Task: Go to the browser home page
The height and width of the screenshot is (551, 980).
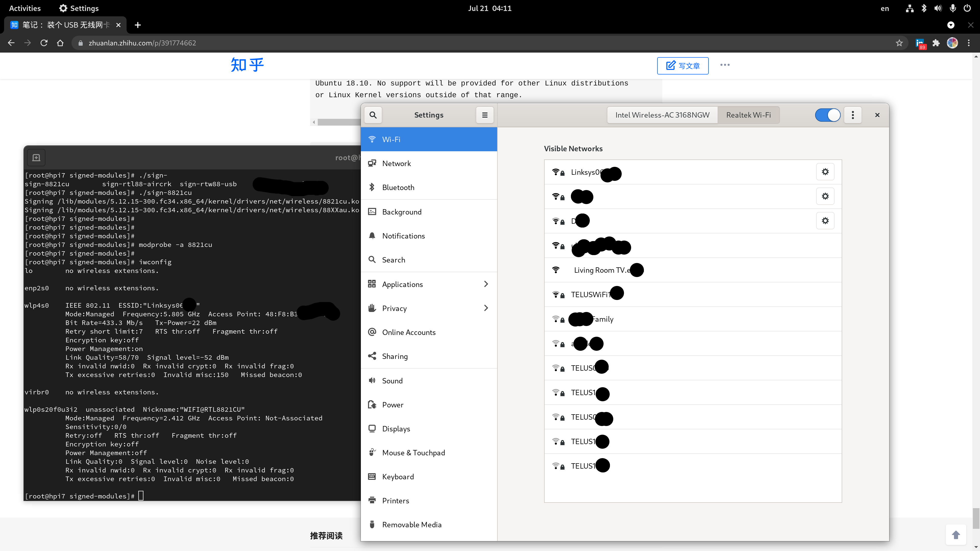Action: [60, 43]
